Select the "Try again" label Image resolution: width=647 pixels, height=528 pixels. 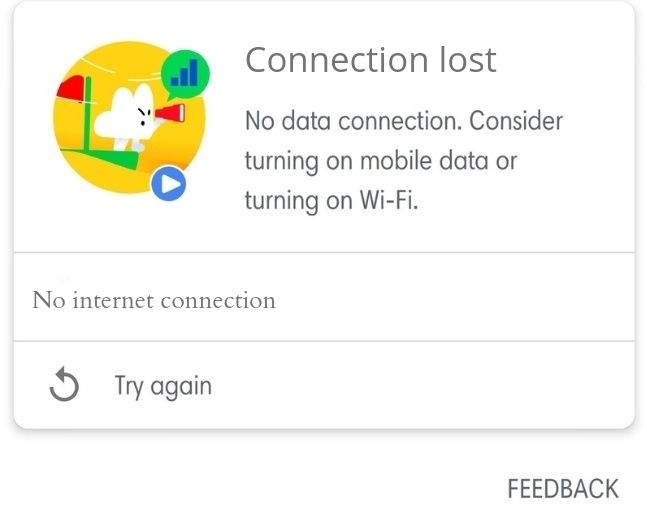[x=163, y=386]
